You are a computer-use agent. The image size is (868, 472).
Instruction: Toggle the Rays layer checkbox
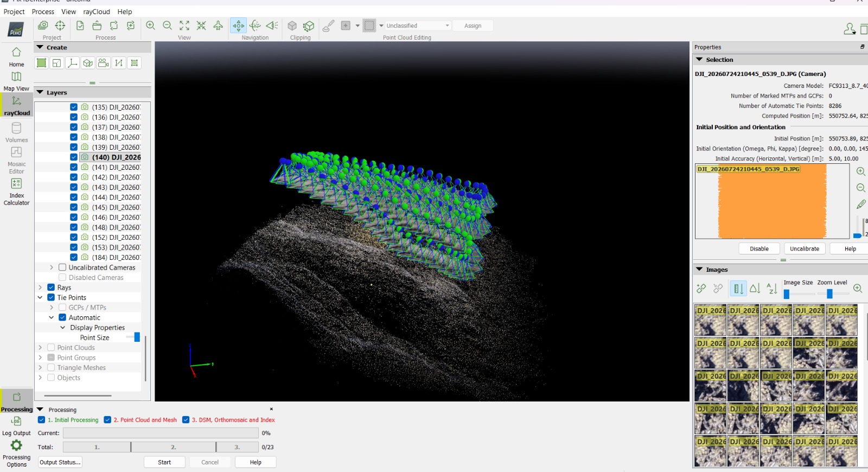point(51,288)
